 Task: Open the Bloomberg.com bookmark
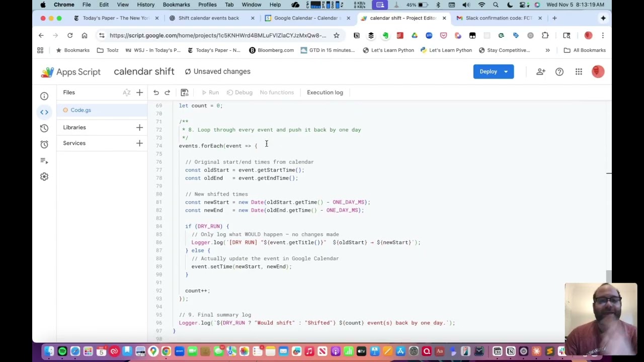click(x=271, y=50)
